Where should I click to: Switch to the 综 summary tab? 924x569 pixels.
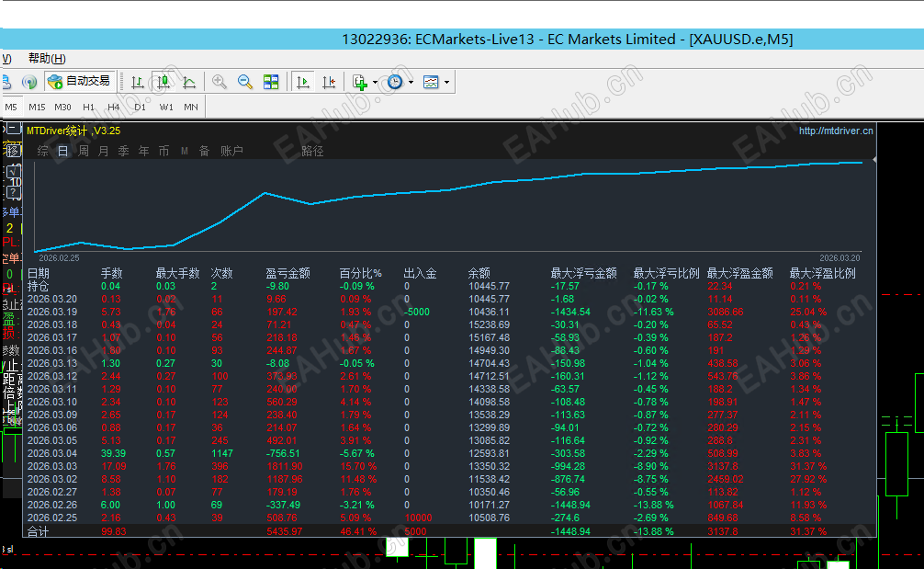point(43,151)
